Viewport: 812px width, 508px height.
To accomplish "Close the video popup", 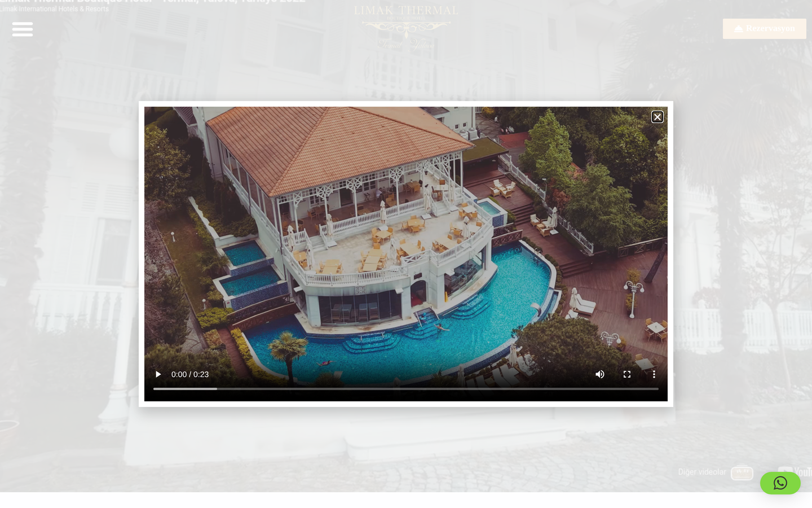I will [657, 117].
